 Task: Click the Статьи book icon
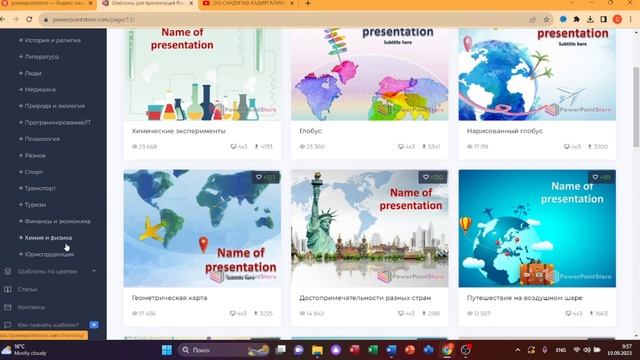(x=8, y=289)
